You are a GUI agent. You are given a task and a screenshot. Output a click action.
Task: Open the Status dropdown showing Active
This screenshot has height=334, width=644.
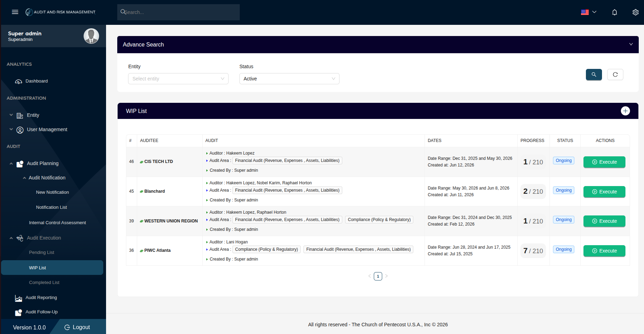point(289,79)
